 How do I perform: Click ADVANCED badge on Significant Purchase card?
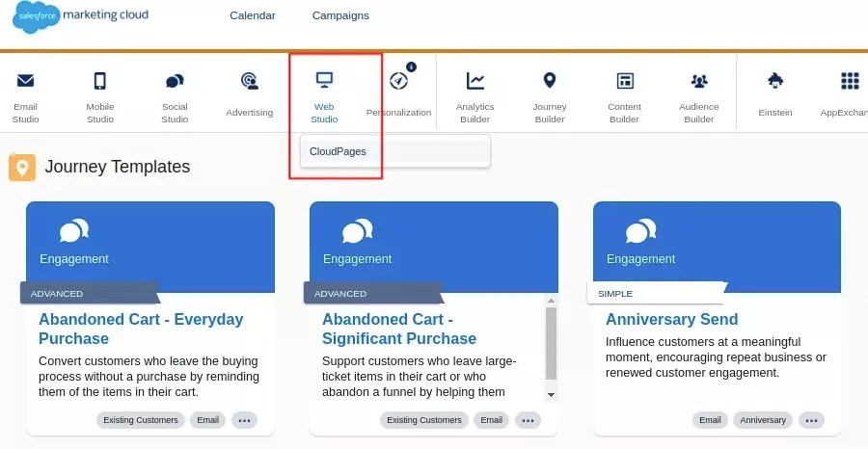tap(373, 293)
